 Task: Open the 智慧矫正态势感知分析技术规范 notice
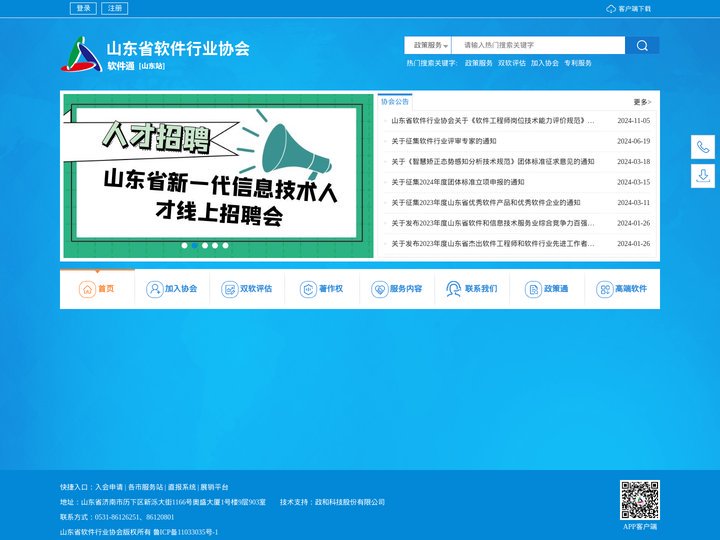[x=493, y=162]
